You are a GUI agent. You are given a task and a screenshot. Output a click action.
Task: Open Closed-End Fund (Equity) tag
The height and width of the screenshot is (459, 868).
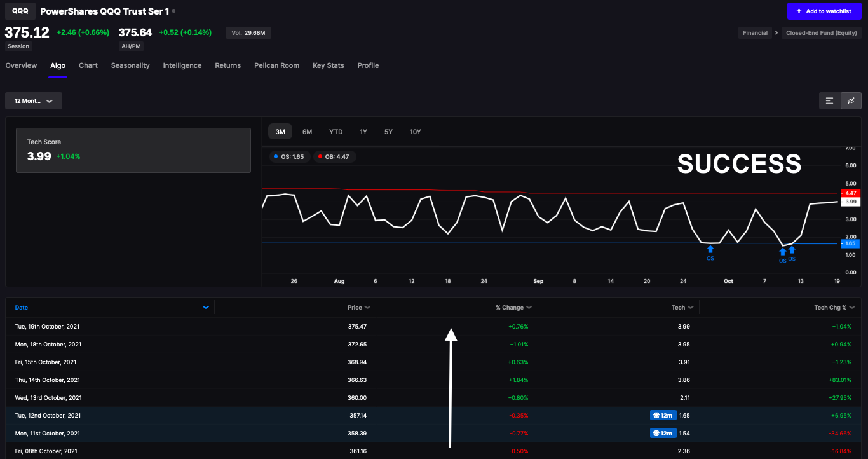[822, 33]
